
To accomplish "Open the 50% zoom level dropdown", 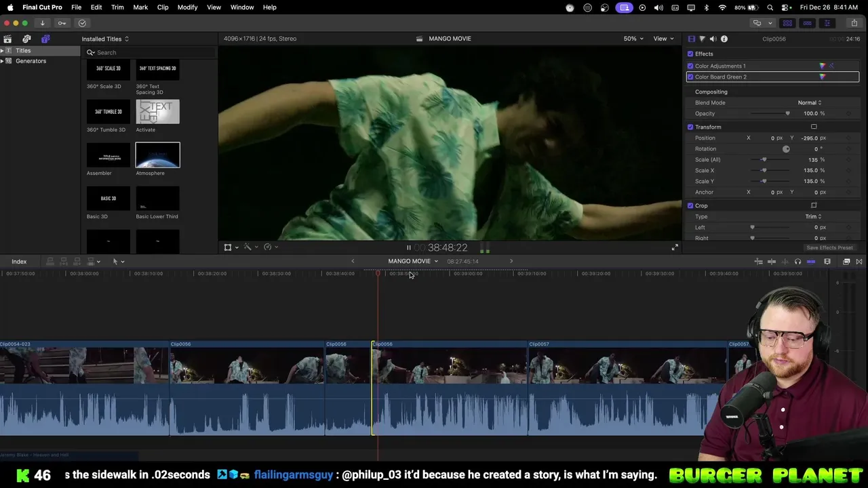I will click(633, 39).
